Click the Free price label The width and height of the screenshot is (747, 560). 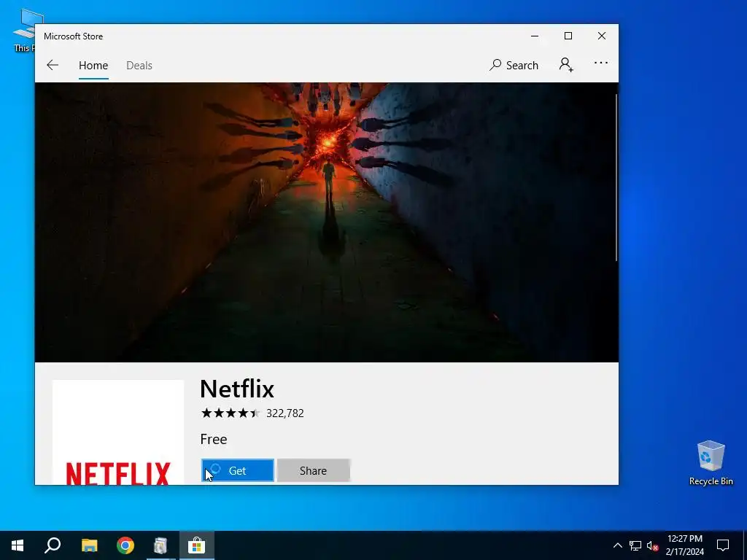214,439
